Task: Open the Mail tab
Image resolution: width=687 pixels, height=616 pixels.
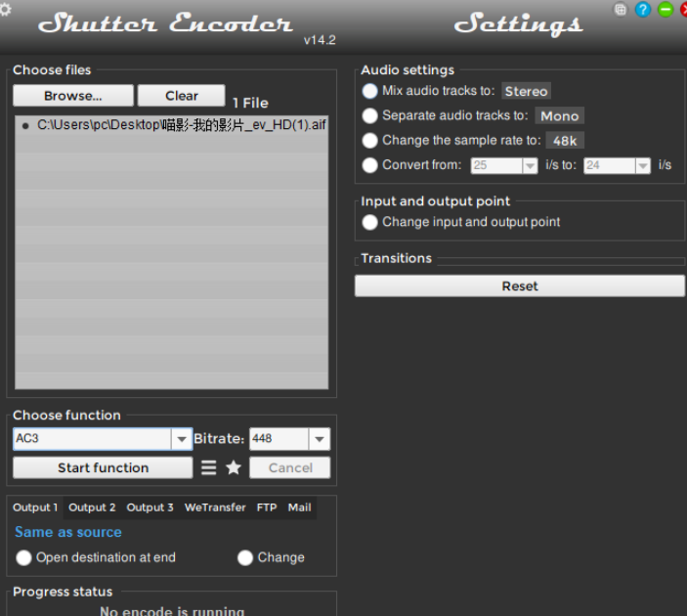Action: pyautogui.click(x=300, y=507)
